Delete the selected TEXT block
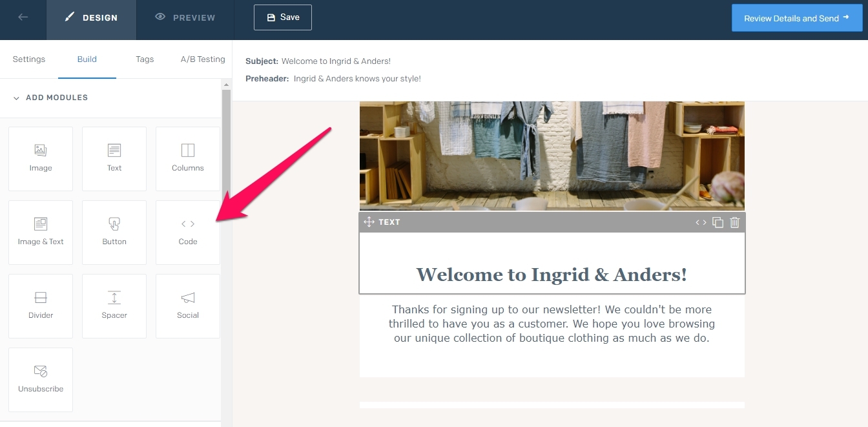The height and width of the screenshot is (427, 868). pos(734,222)
